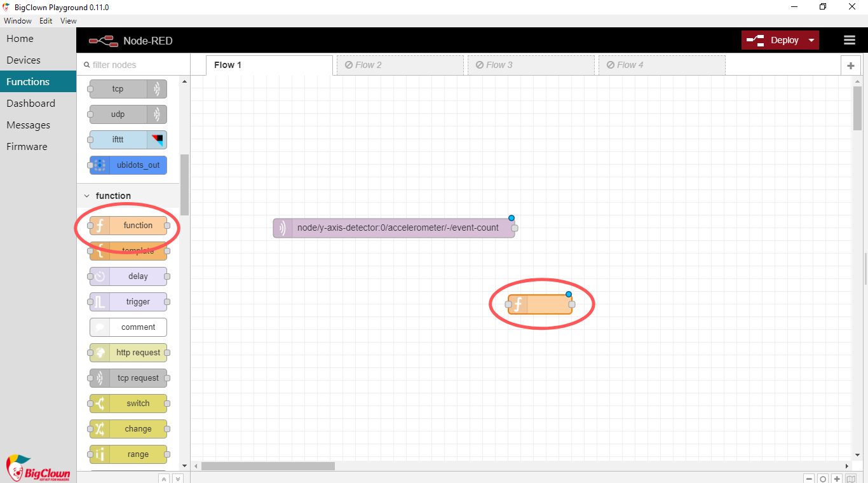Collapse all palette categories

pos(164,479)
